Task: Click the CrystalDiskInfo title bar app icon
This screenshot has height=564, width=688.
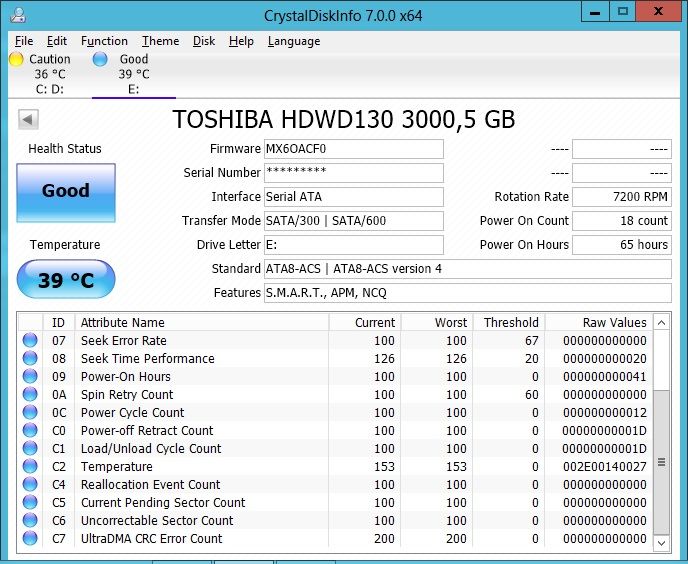Action: tap(16, 14)
